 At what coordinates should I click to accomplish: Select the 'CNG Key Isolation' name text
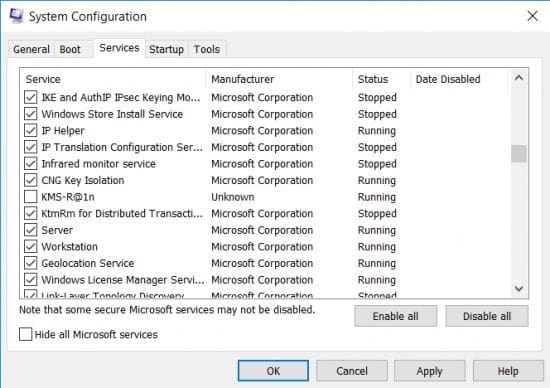coord(83,180)
